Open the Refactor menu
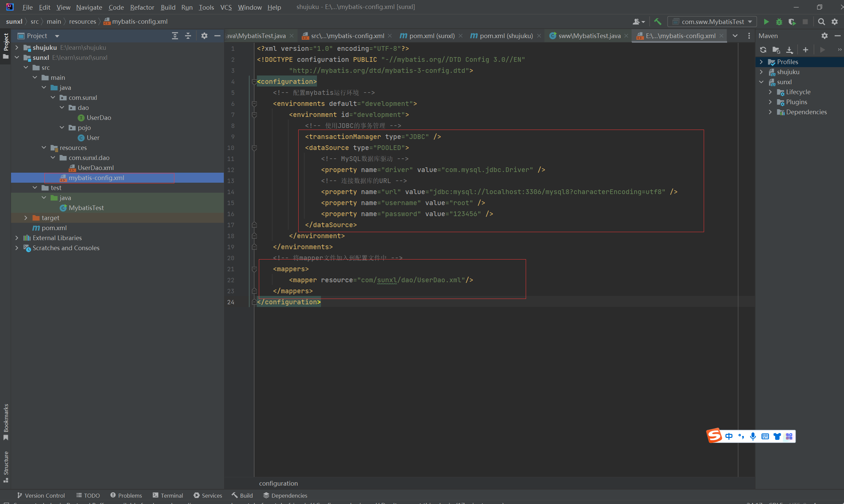 (142, 7)
